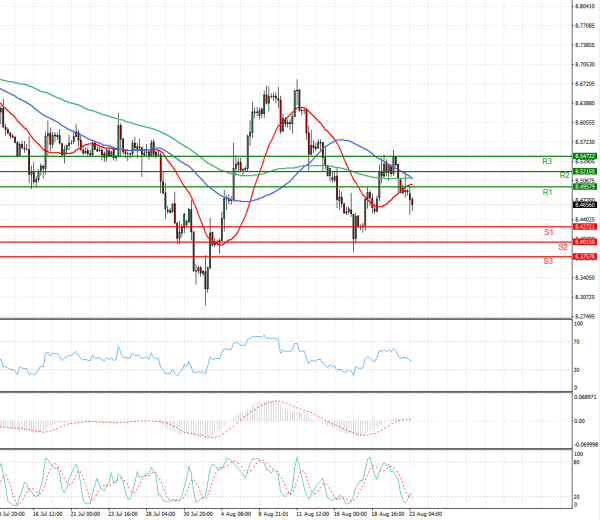The height and width of the screenshot is (520, 600).
Task: Click the 8.73855 price axis value
Action: (585, 45)
